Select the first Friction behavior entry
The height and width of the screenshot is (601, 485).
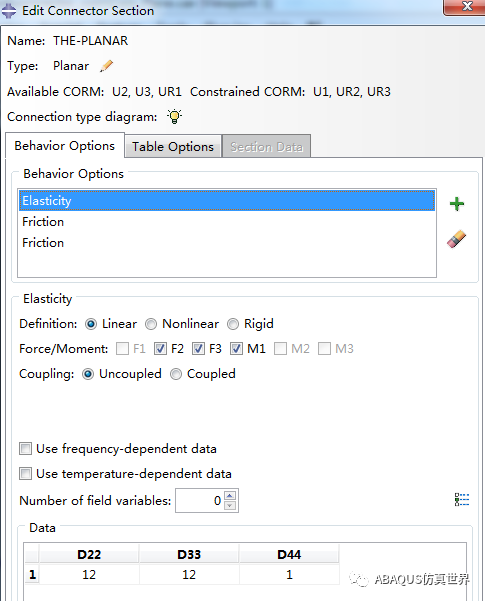227,222
